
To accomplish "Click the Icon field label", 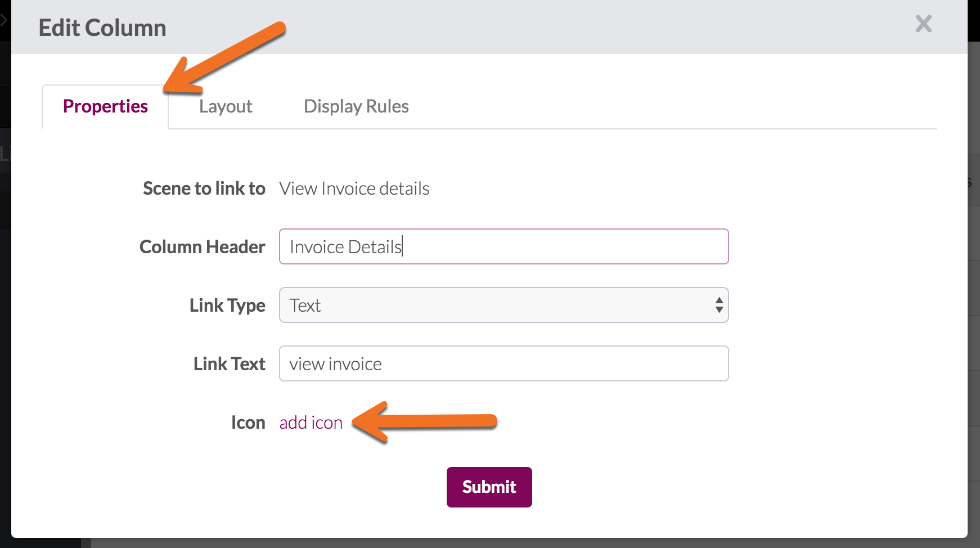I will [x=248, y=423].
